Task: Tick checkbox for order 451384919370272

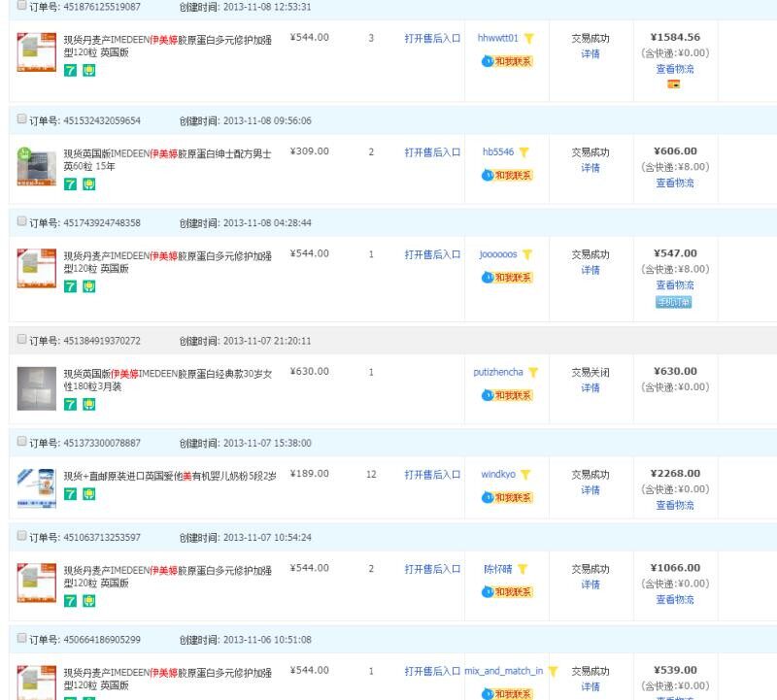Action: 22,341
